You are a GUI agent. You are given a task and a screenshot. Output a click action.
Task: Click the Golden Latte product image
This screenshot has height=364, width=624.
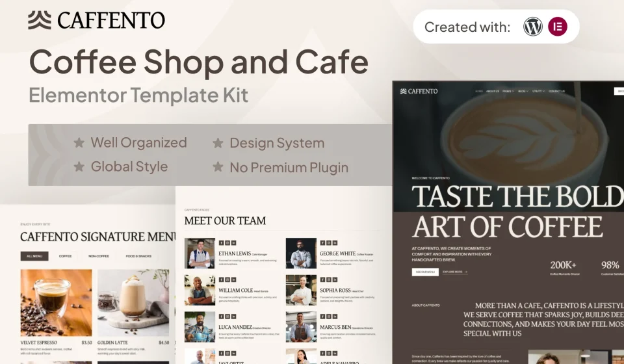click(133, 303)
